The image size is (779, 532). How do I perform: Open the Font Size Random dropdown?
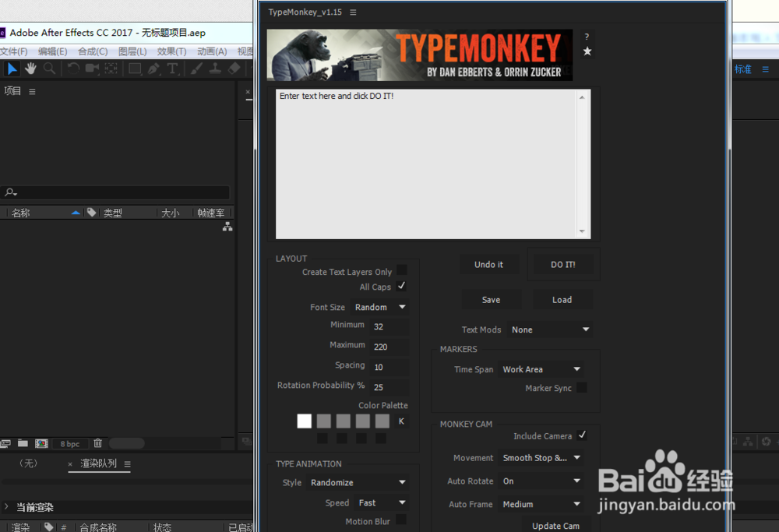tap(380, 307)
